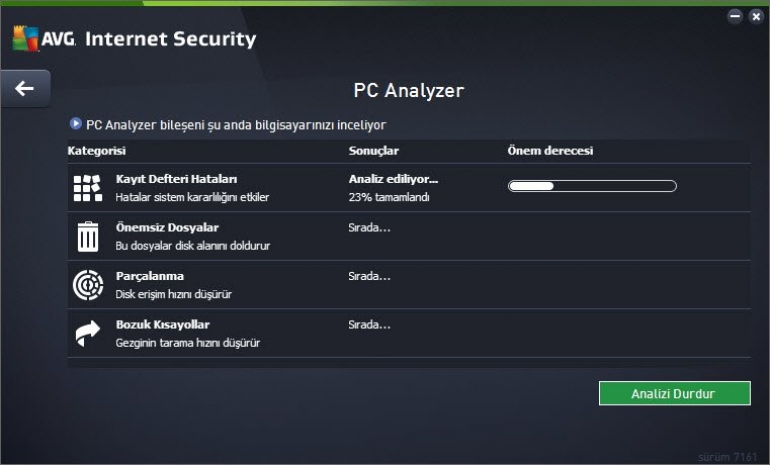The width and height of the screenshot is (770, 465).
Task: Click the Bozuk Kısayollar shortcut arrow icon
Action: tap(88, 333)
